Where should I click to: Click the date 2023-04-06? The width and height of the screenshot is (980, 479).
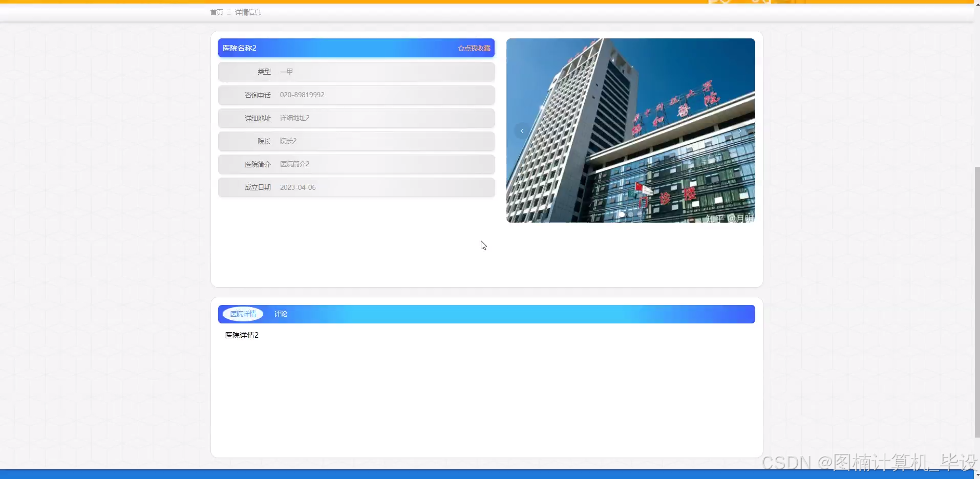[297, 187]
